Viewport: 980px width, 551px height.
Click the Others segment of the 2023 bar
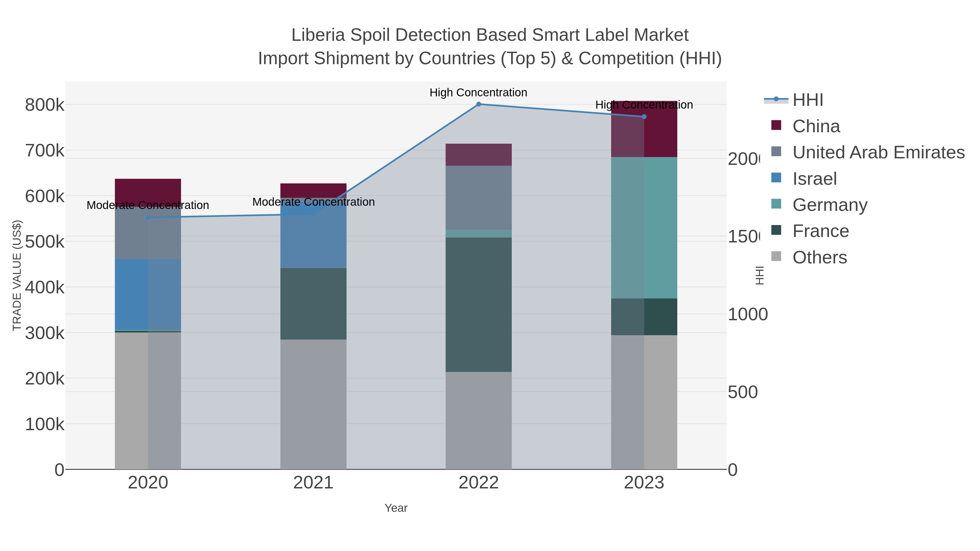click(644, 402)
